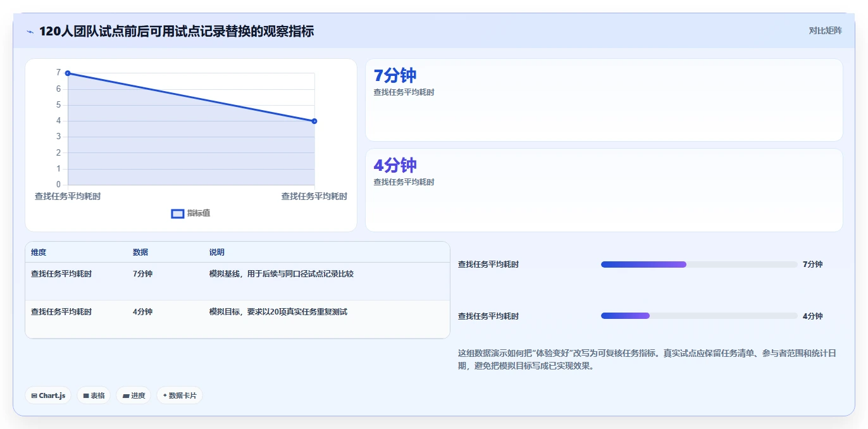Click the page title starting with 120人团队试点
The image size is (868, 429).
pyautogui.click(x=177, y=31)
